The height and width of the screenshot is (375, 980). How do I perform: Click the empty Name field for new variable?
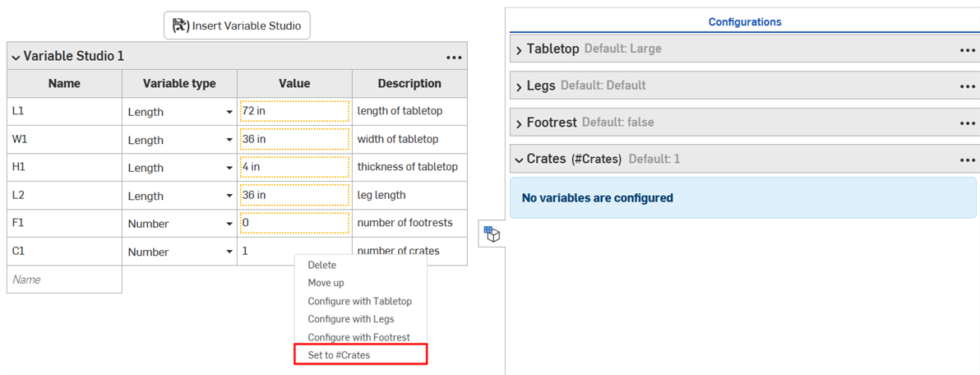(64, 280)
